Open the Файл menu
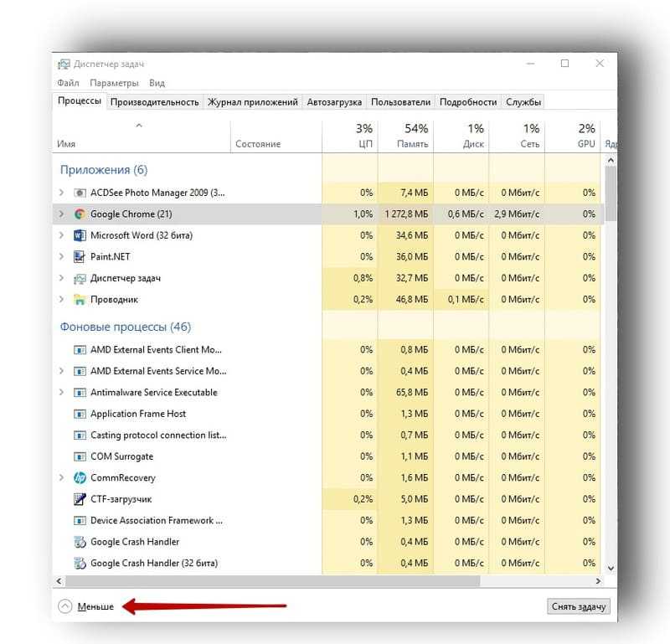Image resolution: width=670 pixels, height=644 pixels. (x=68, y=83)
